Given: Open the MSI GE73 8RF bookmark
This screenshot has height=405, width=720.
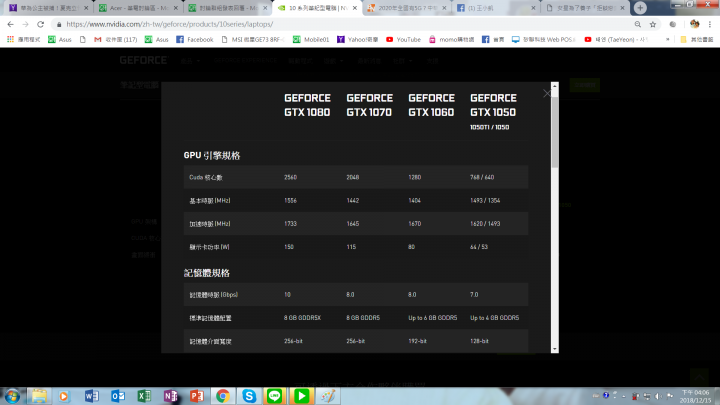Looking at the screenshot, I should coord(253,39).
